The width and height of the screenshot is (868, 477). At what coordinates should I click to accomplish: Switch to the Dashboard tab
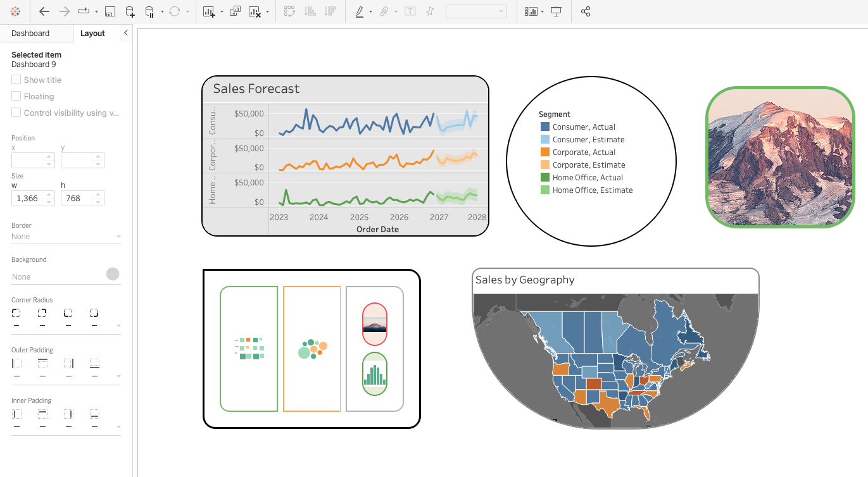[32, 33]
